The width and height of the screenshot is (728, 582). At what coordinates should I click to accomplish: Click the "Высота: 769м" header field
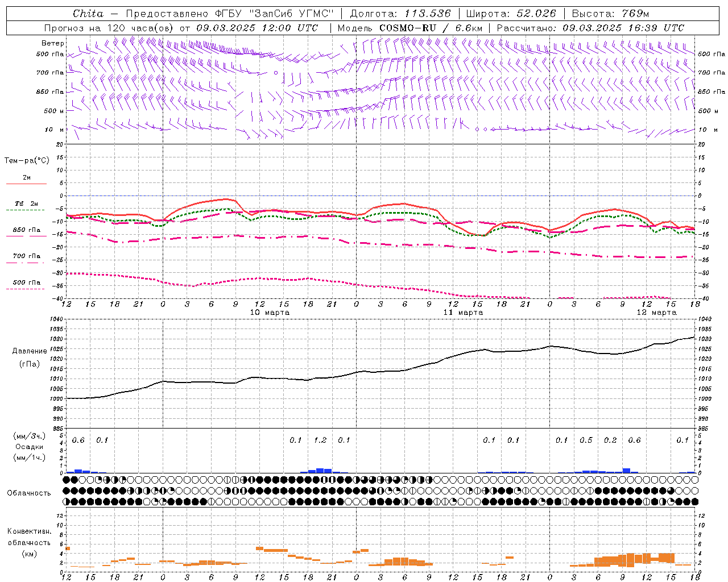[x=610, y=14]
